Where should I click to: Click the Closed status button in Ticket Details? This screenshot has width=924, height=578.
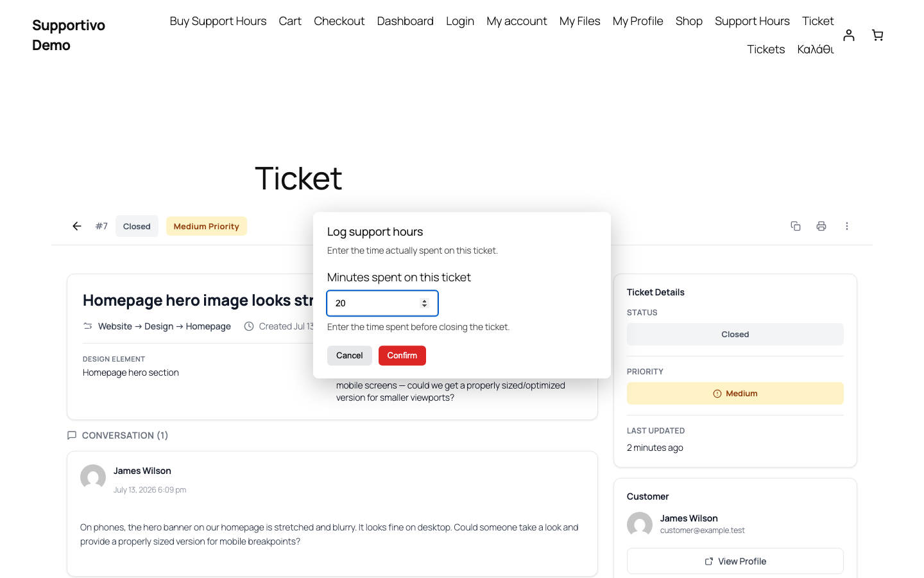point(735,335)
